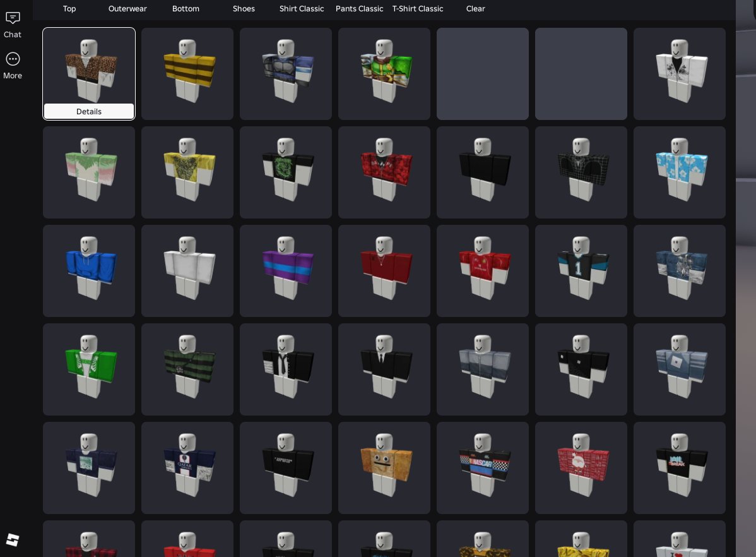
Task: Switch to the Shoes tab
Action: pos(244,9)
